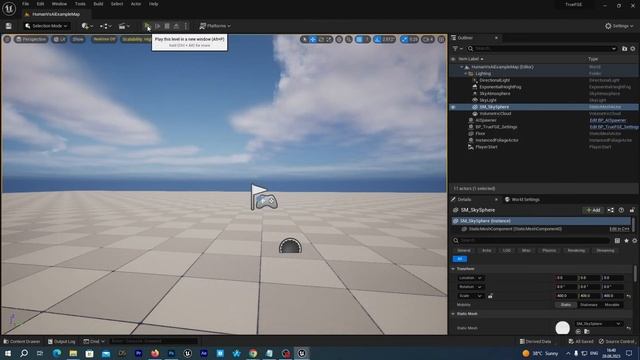Open the Platforms dropdown
The height and width of the screenshot is (360, 640).
click(x=215, y=26)
